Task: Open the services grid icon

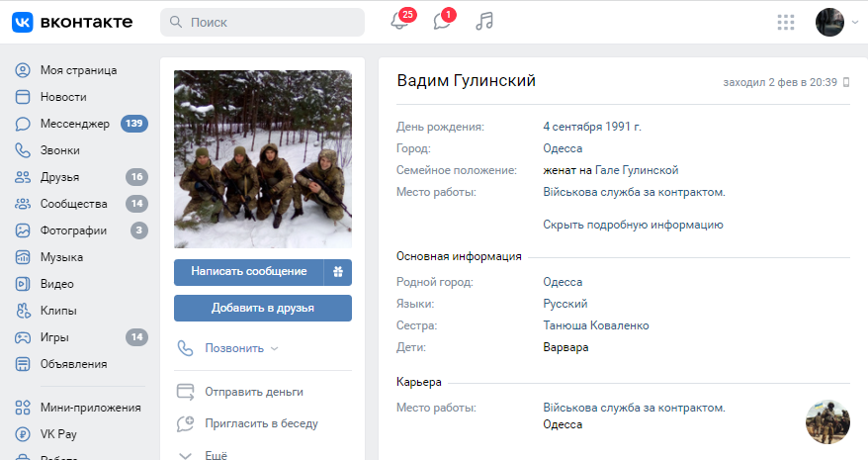Action: click(786, 22)
